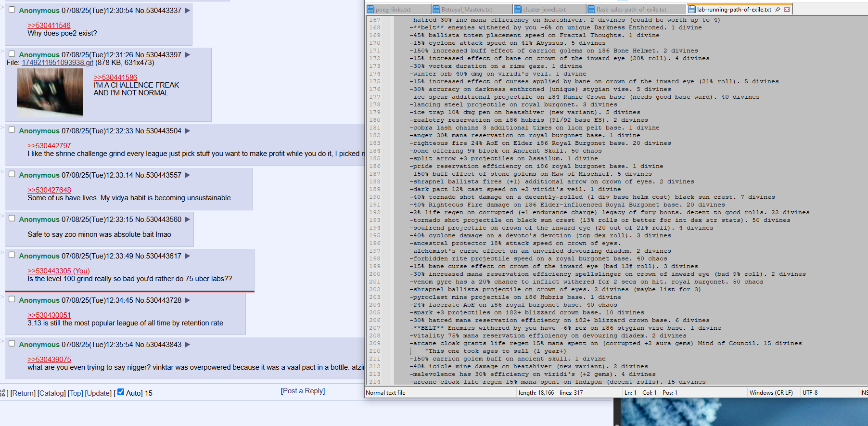868x426 pixels.
Task: Open post menu arrow for No.530443337
Action: coord(188,11)
